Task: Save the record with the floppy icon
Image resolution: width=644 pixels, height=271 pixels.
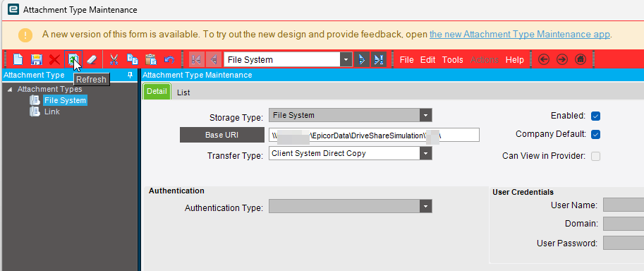Action: [x=37, y=59]
